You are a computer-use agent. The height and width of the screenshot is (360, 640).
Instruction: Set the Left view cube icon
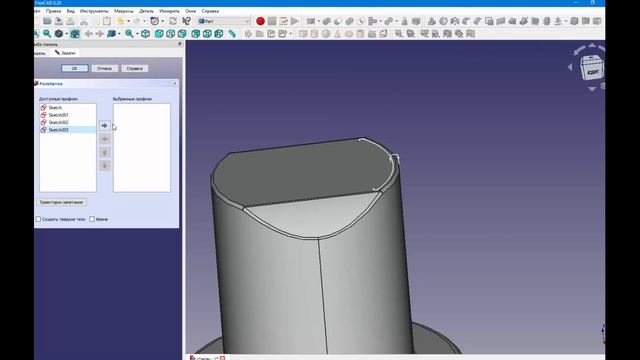(x=219, y=34)
